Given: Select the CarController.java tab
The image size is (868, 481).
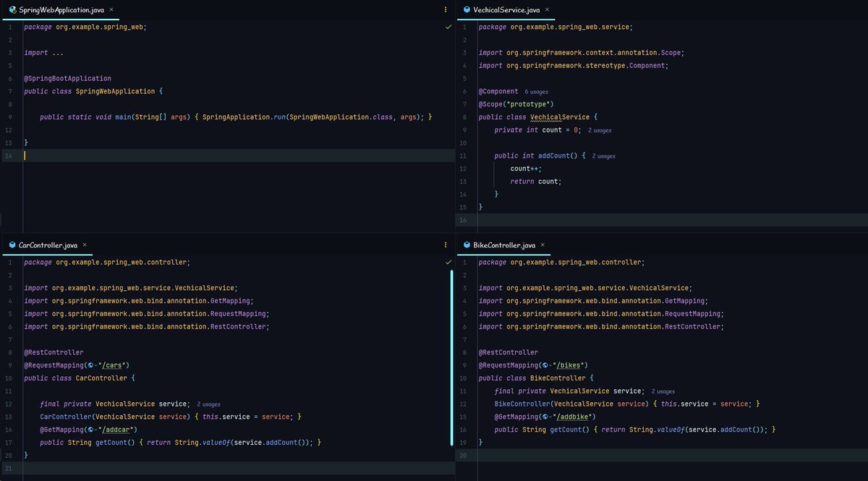Looking at the screenshot, I should pos(48,245).
